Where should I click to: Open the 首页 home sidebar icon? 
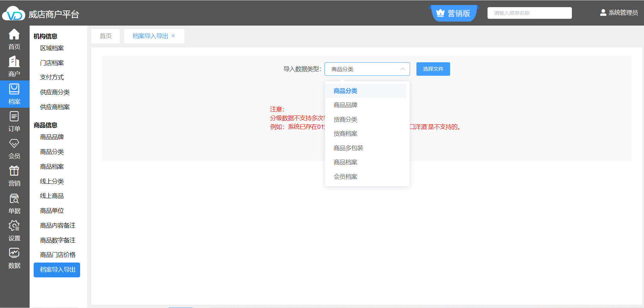click(x=14, y=35)
